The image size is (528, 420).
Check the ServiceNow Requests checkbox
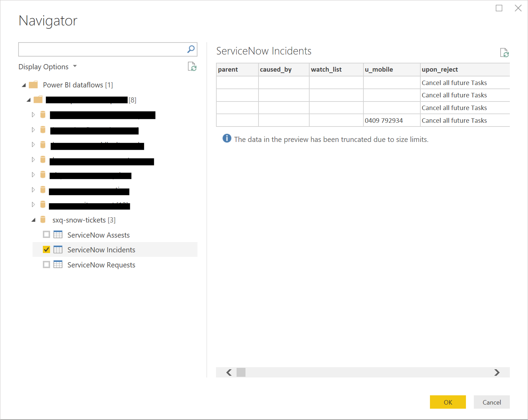[x=46, y=264]
